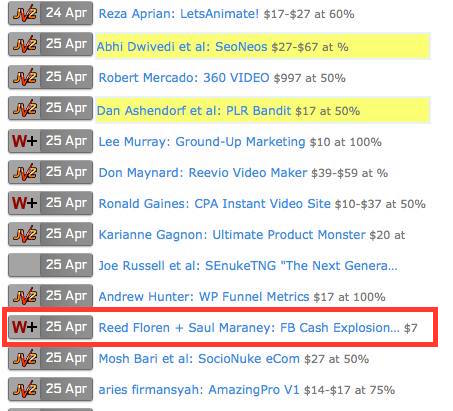
Task: Open Robert Mercado: 360 VIDEO link
Action: pyautogui.click(x=184, y=78)
